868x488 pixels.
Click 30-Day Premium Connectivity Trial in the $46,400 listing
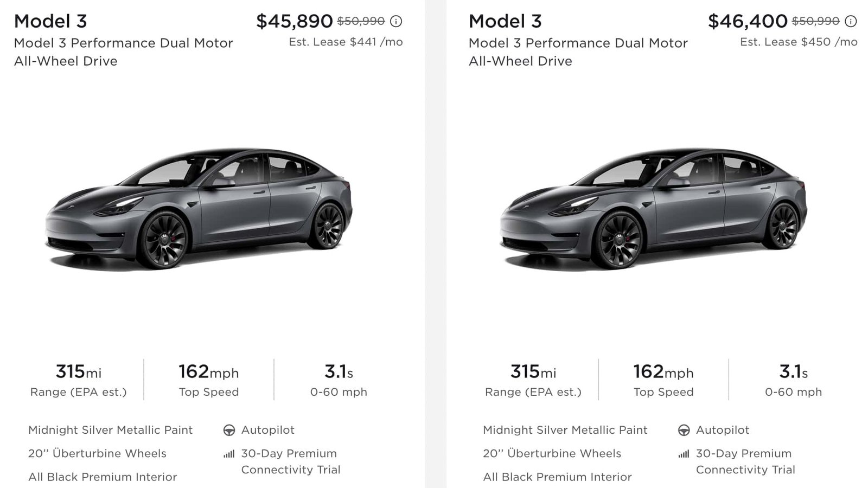745,461
